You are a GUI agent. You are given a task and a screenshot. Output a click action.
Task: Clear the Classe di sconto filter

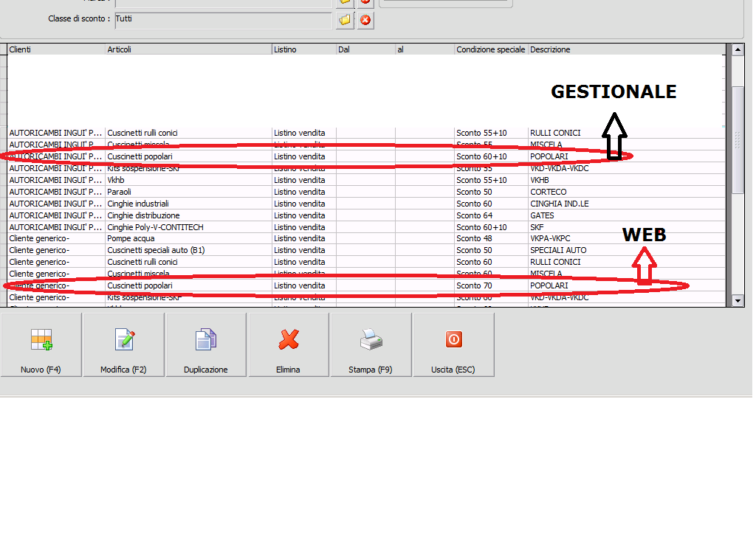point(366,20)
